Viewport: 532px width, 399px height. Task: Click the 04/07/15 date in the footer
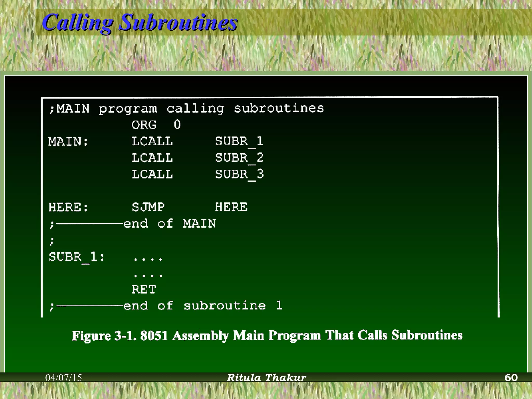pyautogui.click(x=63, y=378)
